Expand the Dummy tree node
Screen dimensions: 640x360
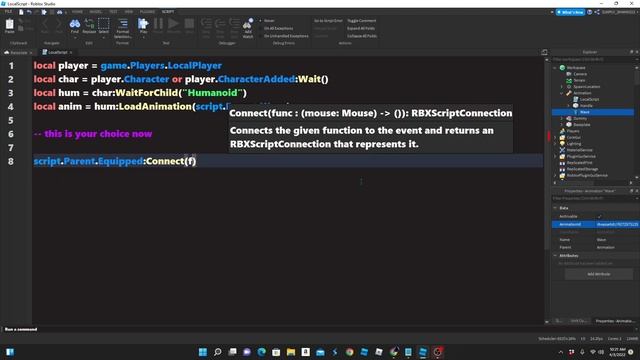click(562, 118)
